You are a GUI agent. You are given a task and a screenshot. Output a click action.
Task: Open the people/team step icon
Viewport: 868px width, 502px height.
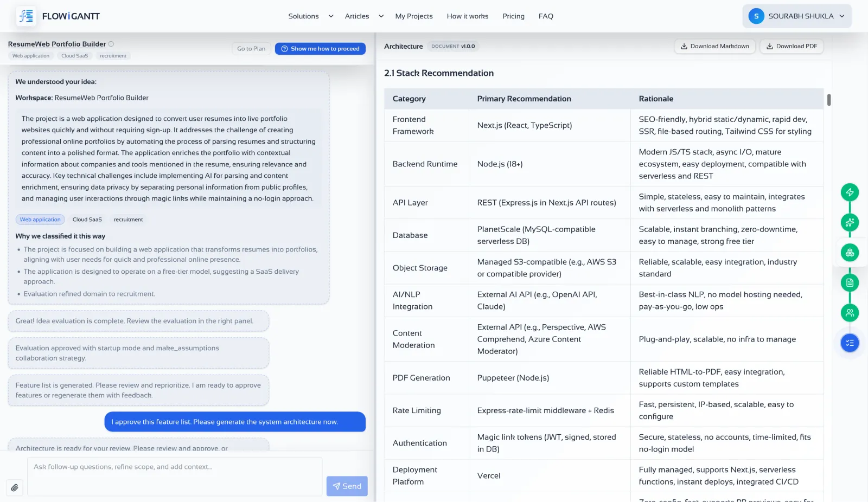[850, 313]
